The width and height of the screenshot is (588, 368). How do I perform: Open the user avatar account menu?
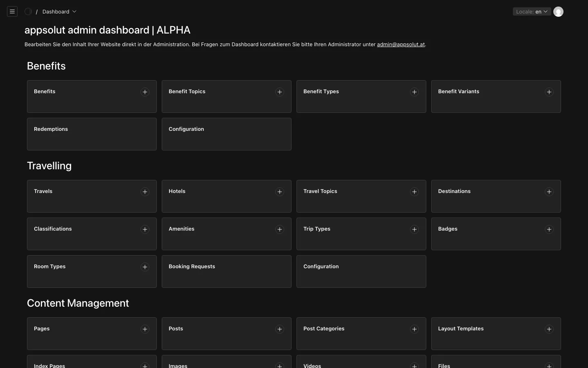click(x=558, y=11)
